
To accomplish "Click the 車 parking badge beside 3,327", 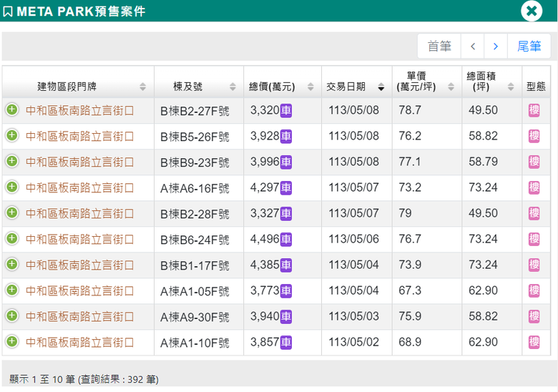I will [x=285, y=214].
